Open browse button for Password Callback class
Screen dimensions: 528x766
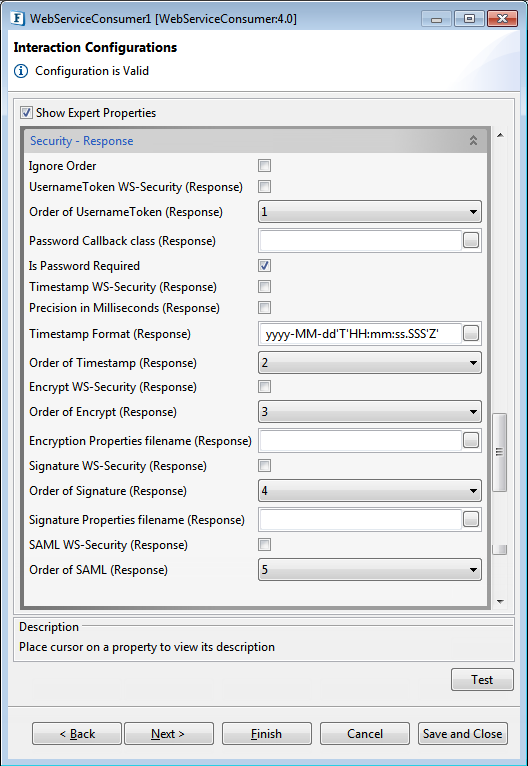471,240
